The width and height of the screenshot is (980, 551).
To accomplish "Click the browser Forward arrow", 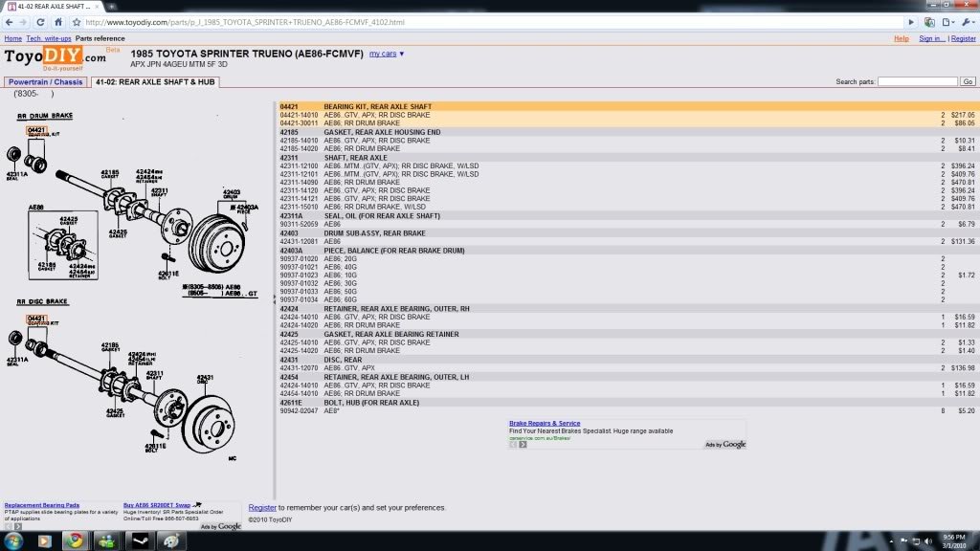I will click(24, 22).
